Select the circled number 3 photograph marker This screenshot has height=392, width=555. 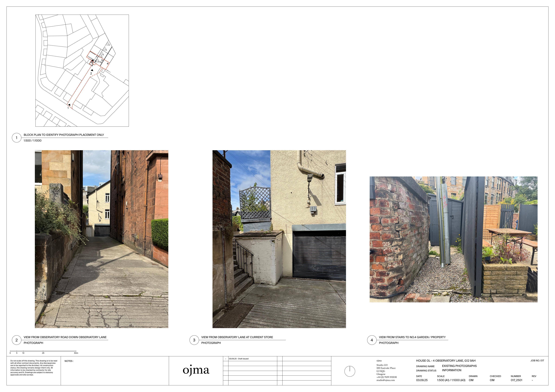194,340
